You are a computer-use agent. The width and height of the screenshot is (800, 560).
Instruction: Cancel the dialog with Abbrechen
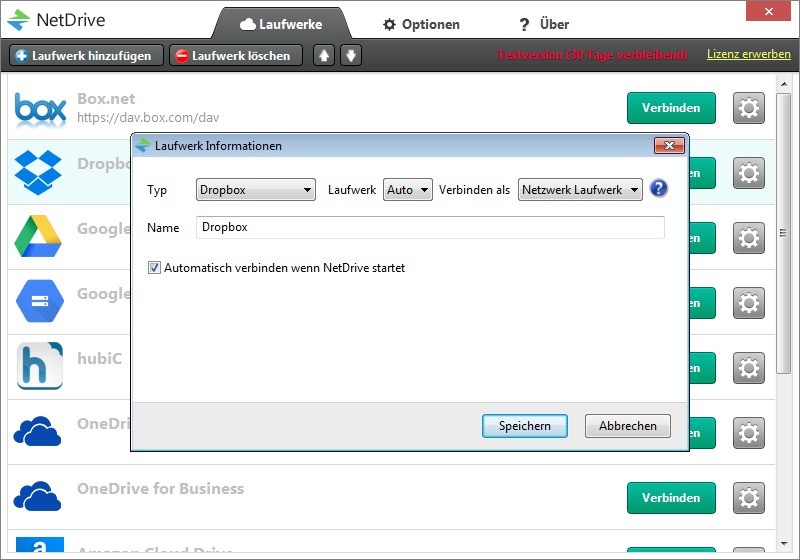(628, 426)
